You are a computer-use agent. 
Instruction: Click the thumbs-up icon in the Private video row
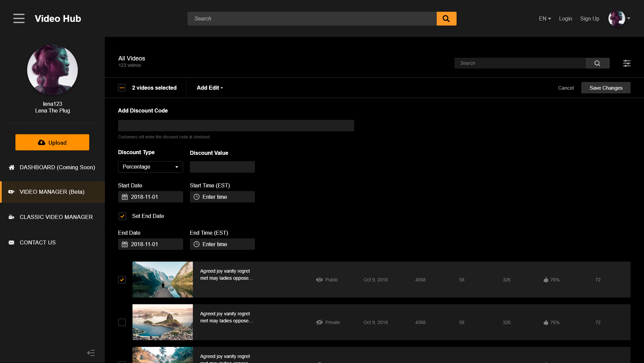tap(546, 322)
